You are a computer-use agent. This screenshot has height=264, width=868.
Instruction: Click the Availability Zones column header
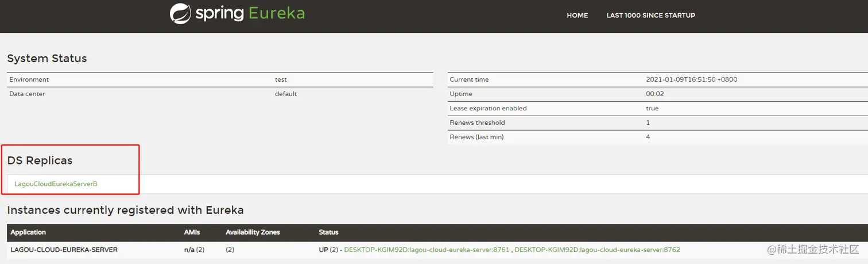tap(253, 232)
